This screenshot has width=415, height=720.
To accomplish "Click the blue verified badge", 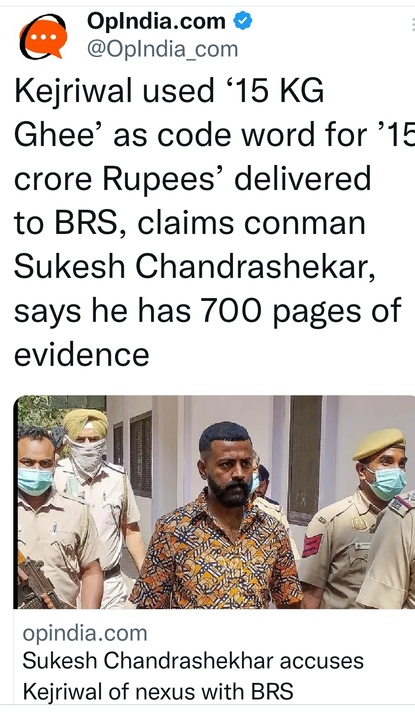I will point(243,21).
